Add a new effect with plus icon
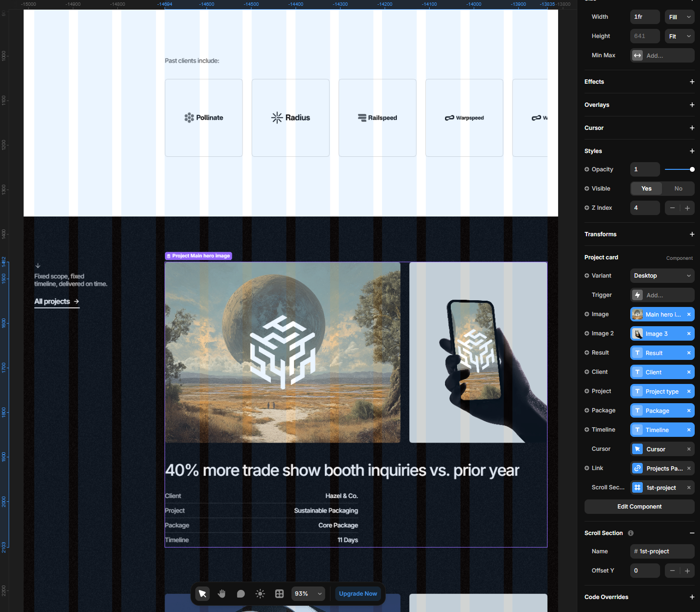This screenshot has height=612, width=700. pos(692,82)
